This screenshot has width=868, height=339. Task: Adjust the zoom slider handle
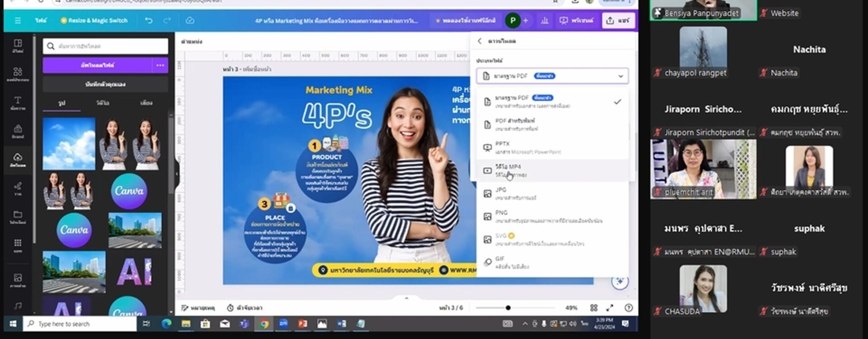pos(508,308)
